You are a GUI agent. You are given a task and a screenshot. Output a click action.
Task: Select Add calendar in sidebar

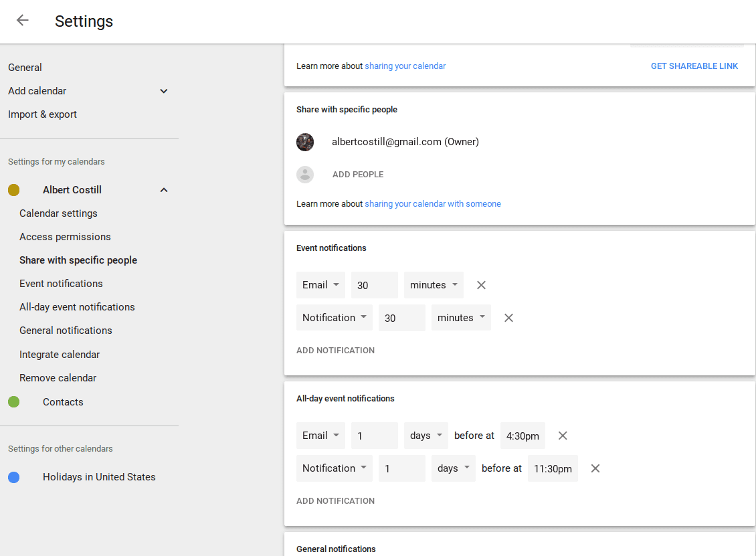tap(37, 90)
